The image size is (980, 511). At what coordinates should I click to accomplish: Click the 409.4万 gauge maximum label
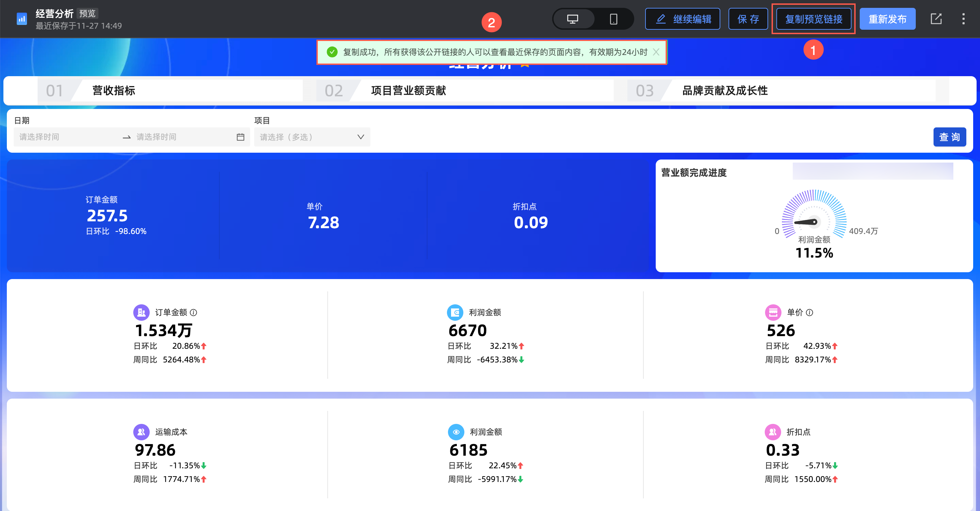(x=863, y=231)
